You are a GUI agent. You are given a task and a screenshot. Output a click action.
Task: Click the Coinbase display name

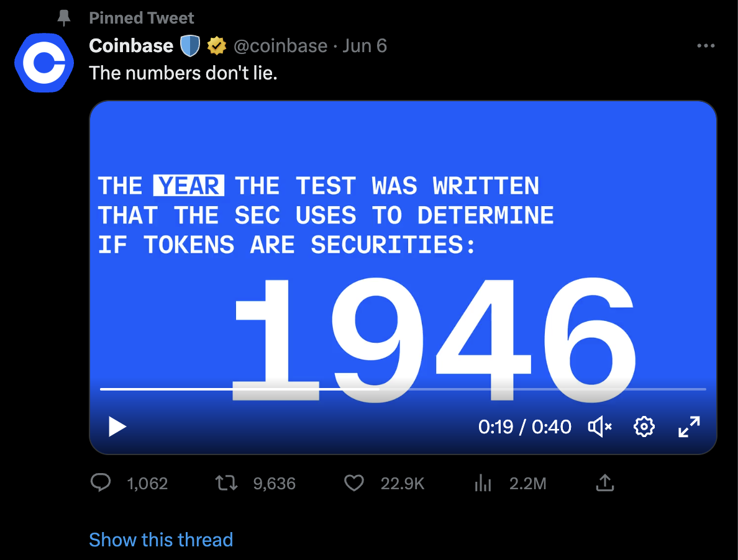131,46
